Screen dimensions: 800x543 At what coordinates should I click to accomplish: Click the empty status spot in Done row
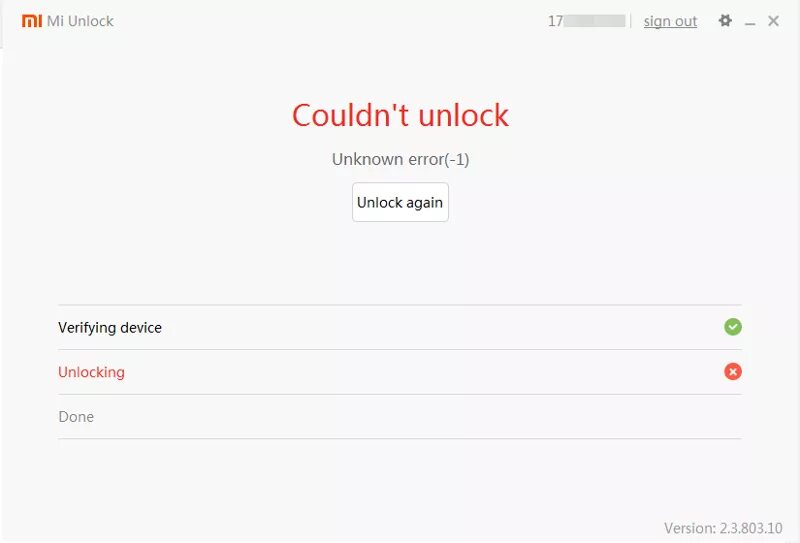(x=733, y=416)
